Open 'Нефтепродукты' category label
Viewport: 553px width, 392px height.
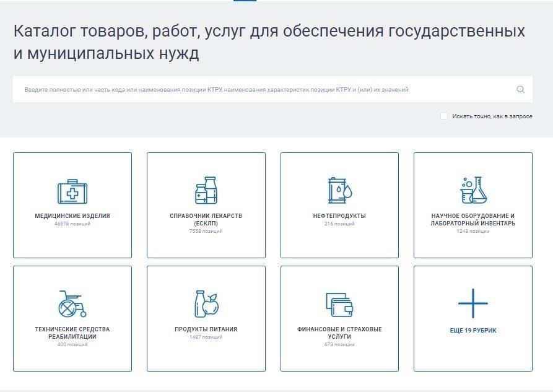click(x=339, y=216)
